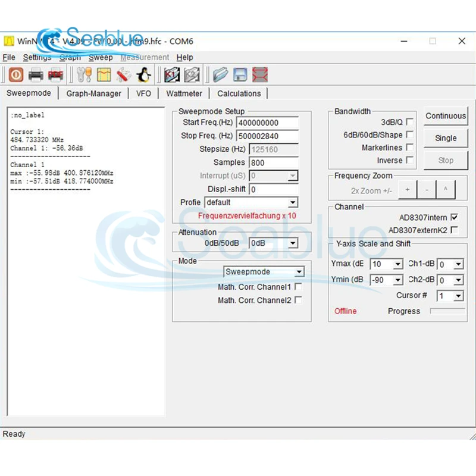This screenshot has height=476, width=476.
Task: Click the open folder toolbar icon
Action: 220,75
